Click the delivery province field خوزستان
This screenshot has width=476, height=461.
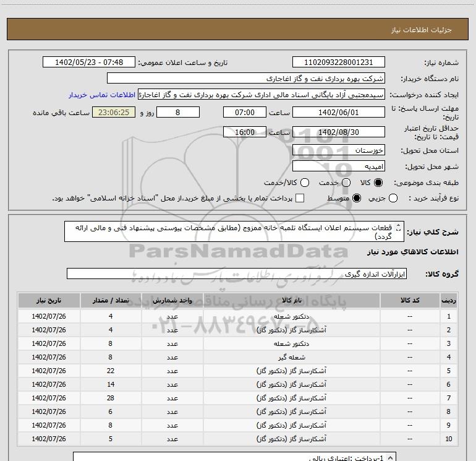click(x=339, y=150)
